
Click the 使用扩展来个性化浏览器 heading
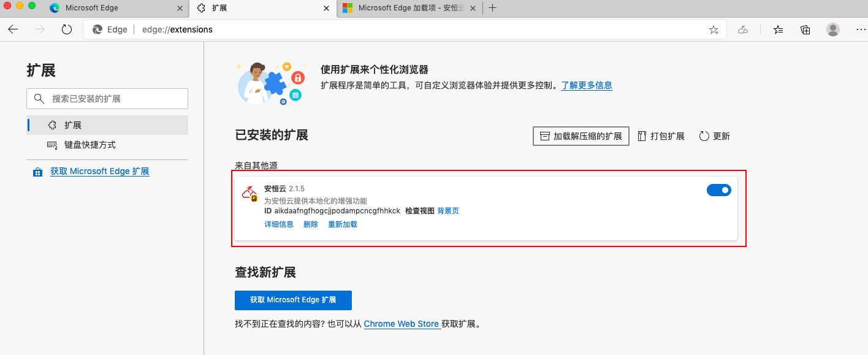[375, 69]
